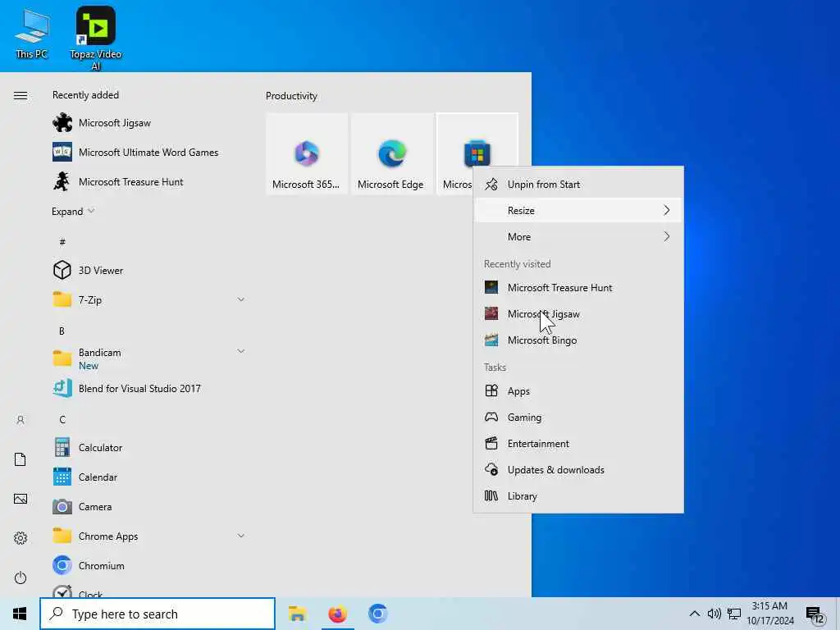This screenshot has width=840, height=630.
Task: Open the hamburger menu in Start
Action: [21, 96]
